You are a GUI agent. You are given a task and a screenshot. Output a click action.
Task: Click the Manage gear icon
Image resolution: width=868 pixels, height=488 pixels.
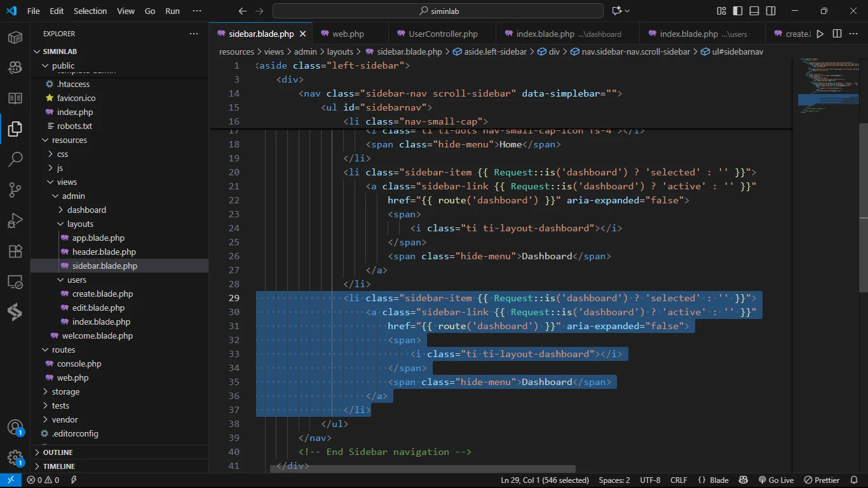15,457
